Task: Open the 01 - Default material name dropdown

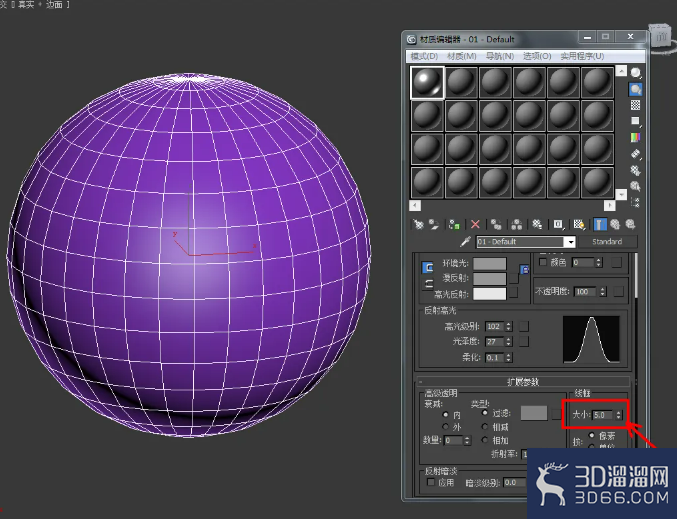Action: (571, 242)
